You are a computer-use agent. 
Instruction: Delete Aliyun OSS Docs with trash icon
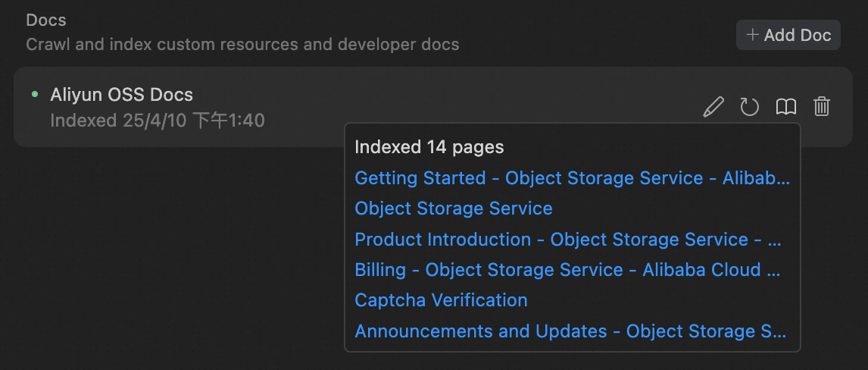[822, 107]
